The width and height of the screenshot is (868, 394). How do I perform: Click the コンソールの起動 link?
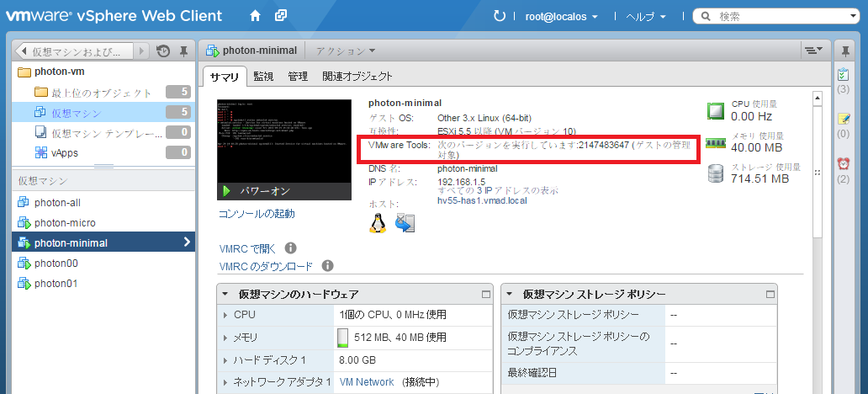pos(257,214)
